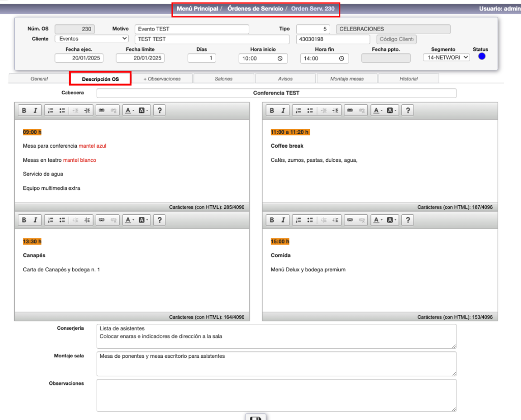521x420 pixels.
Task: Insert link in the 09:00 h editor
Action: point(101,110)
